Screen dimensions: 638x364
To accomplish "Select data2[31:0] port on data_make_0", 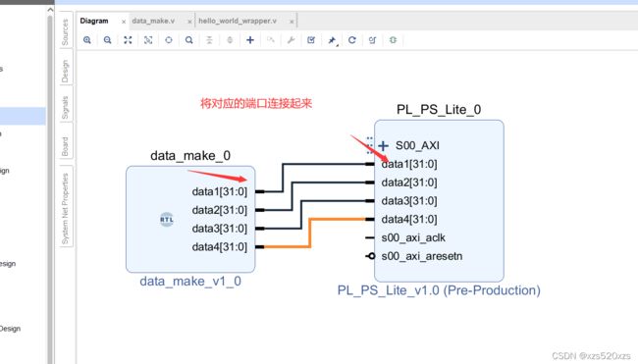I will click(x=220, y=210).
